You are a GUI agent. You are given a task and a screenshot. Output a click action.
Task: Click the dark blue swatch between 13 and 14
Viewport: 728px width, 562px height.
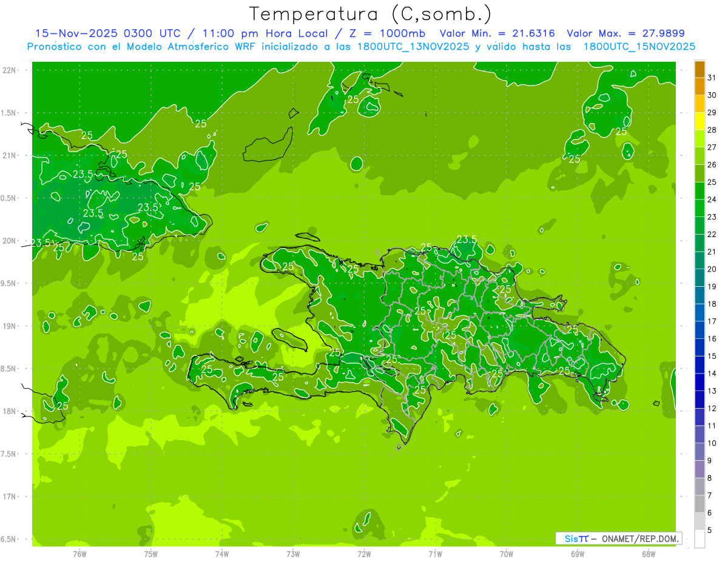point(699,382)
